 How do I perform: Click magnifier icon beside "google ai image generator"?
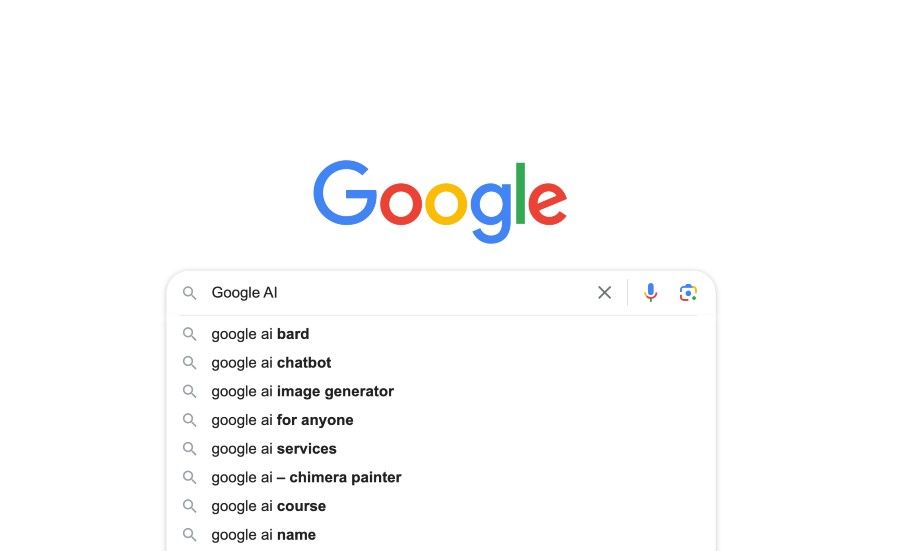click(x=189, y=391)
